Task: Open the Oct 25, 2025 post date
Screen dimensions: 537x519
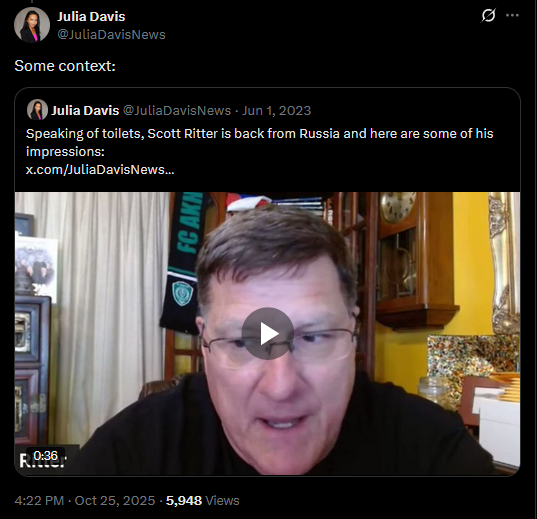Action: 115,501
